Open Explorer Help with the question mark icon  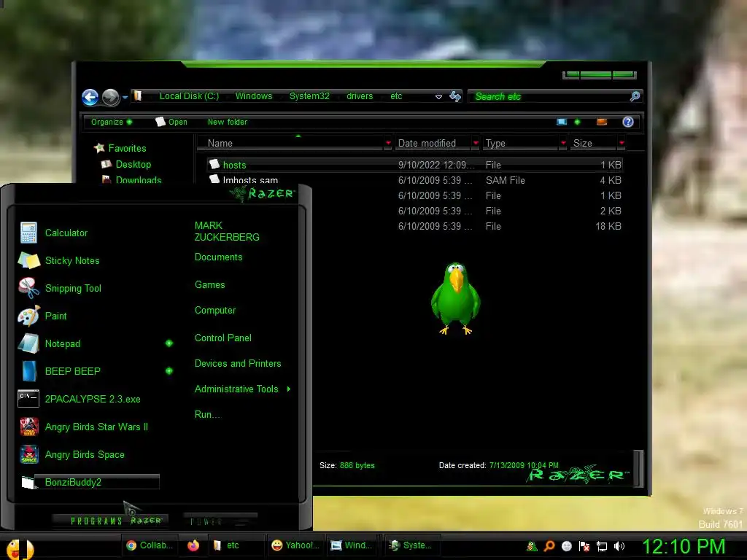(628, 122)
